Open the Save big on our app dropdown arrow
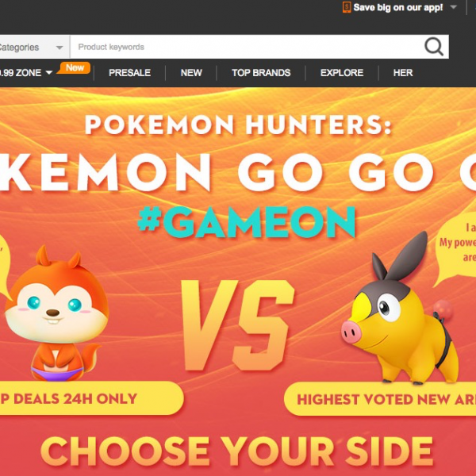476x476 pixels. (453, 7)
